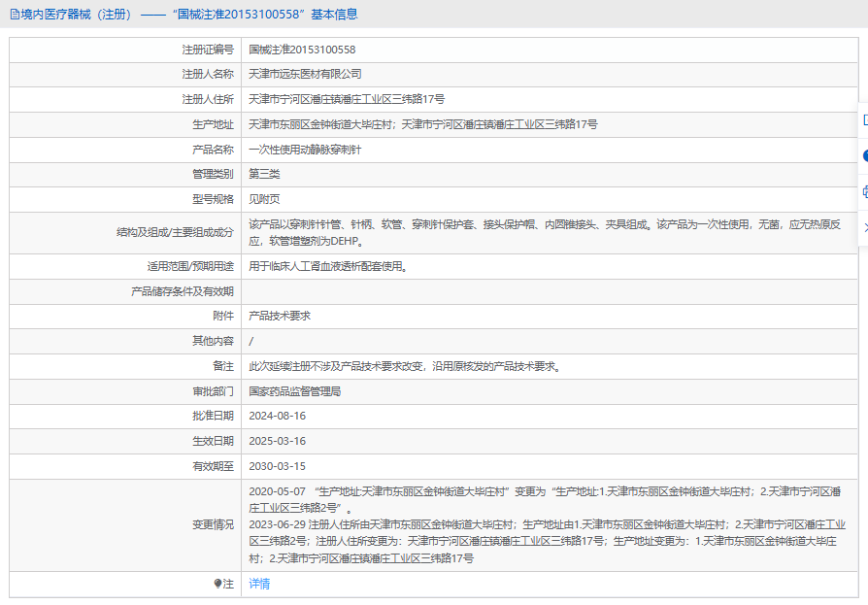Click the 生效日期 label
This screenshot has width=868, height=605.
(x=214, y=441)
